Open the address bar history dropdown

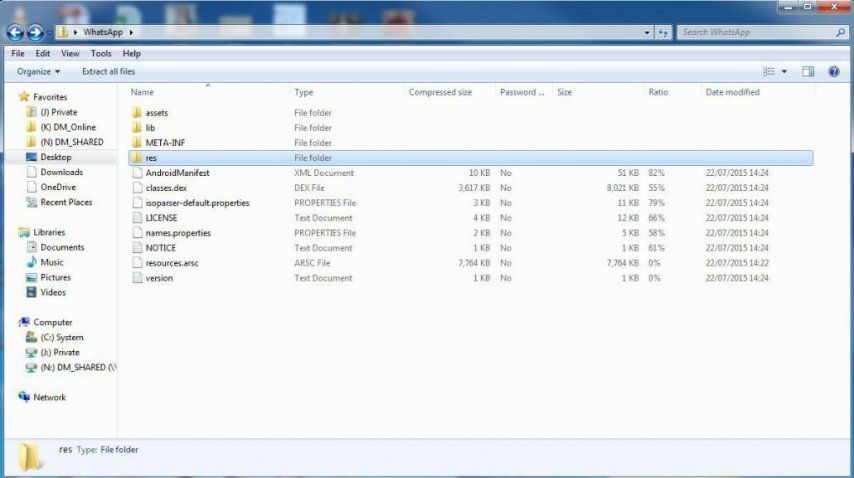point(646,33)
